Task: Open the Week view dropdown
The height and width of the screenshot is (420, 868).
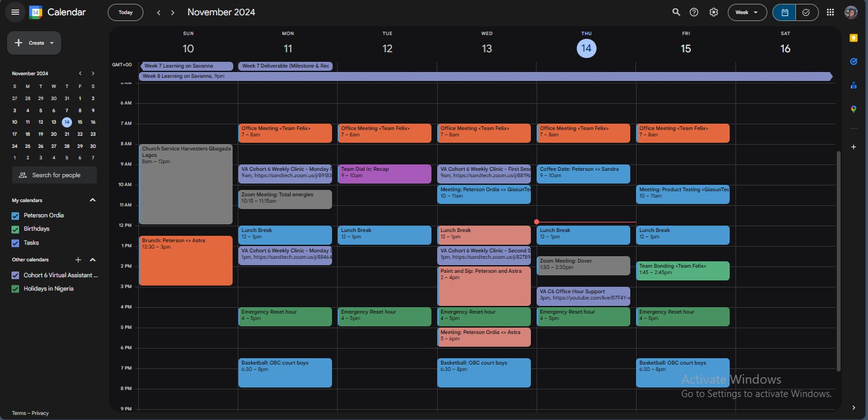Action: pos(747,12)
